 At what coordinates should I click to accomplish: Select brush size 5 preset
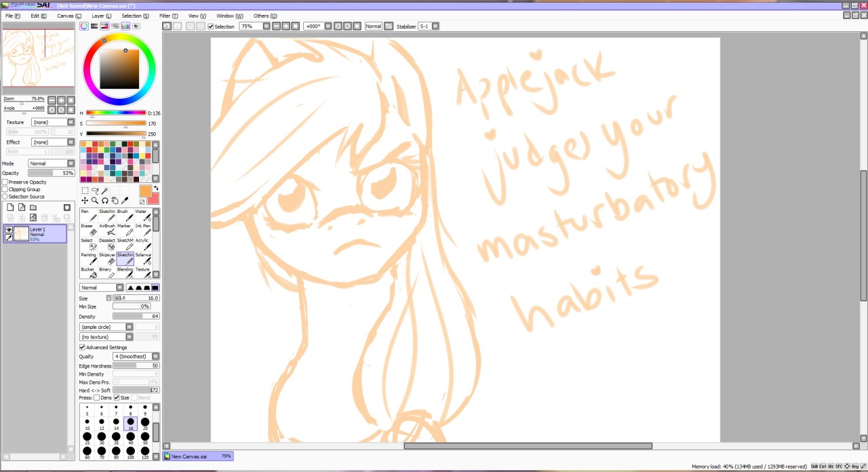(87, 410)
